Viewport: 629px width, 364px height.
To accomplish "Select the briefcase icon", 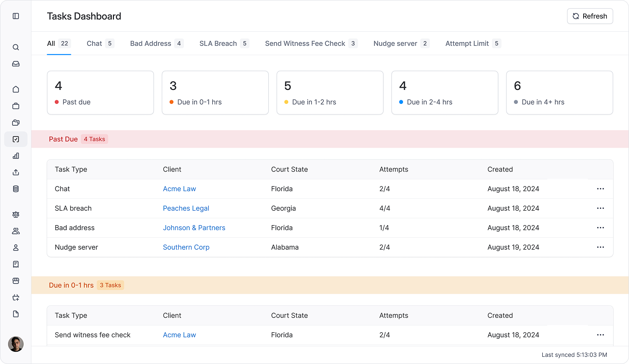I will point(16,106).
